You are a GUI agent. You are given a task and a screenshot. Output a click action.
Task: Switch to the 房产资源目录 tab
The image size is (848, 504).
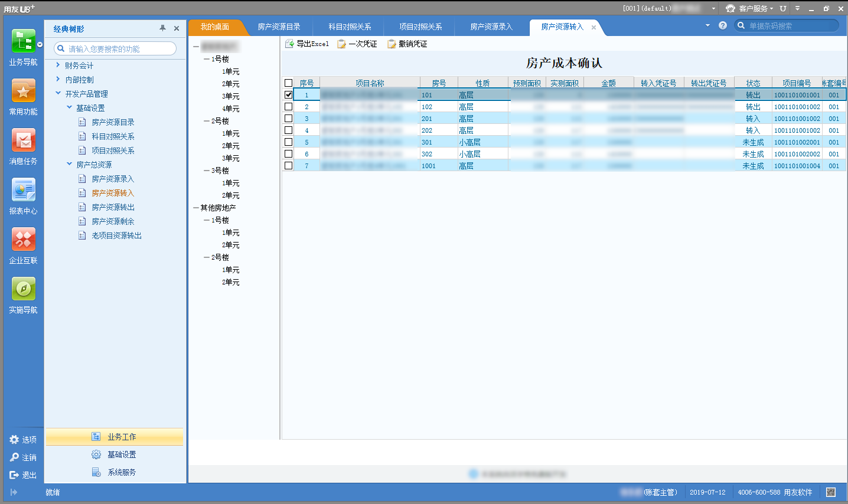[x=279, y=27]
